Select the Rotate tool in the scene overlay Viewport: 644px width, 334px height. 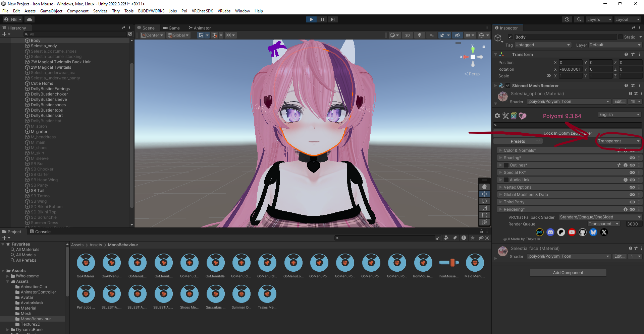click(484, 201)
